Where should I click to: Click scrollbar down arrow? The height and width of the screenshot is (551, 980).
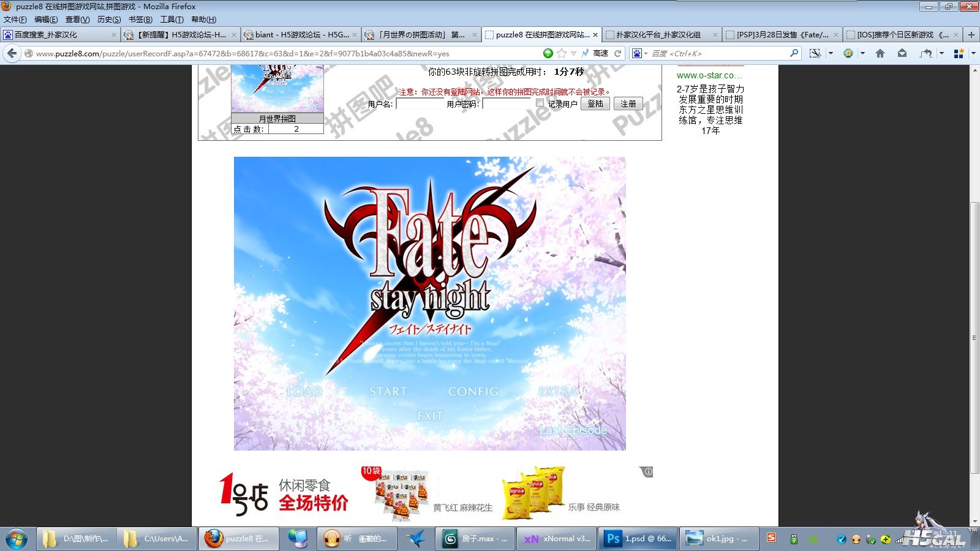pos(974,521)
